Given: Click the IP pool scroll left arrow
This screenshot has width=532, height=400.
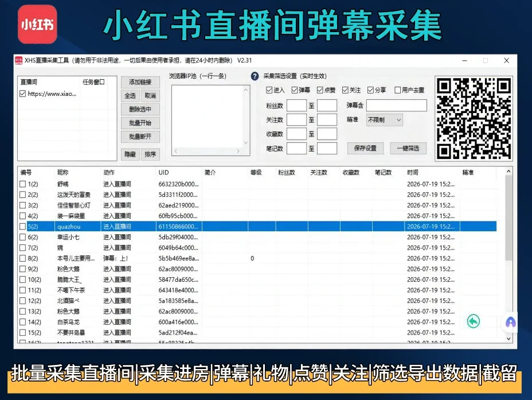Looking at the screenshot, I should [x=176, y=151].
